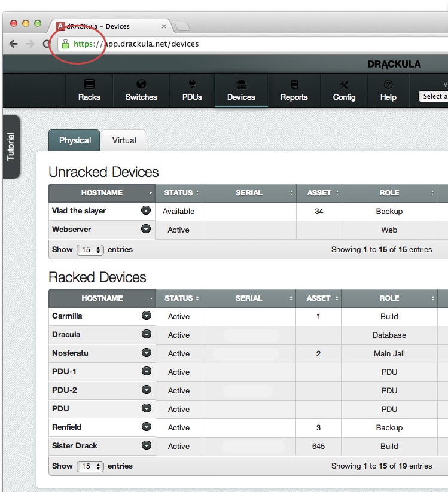The width and height of the screenshot is (448, 492).
Task: Open PDUs using the plug icon
Action: click(192, 84)
